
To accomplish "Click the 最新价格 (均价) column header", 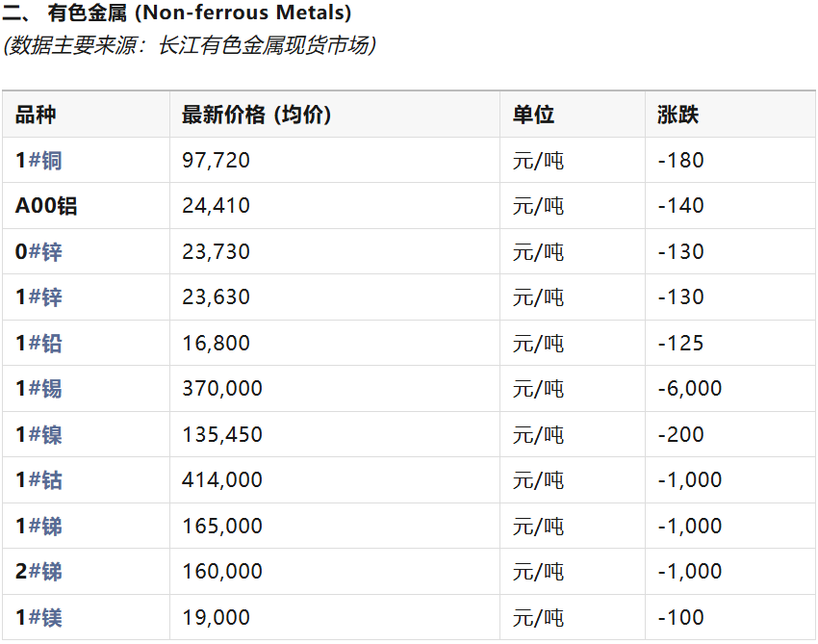I will [256, 115].
